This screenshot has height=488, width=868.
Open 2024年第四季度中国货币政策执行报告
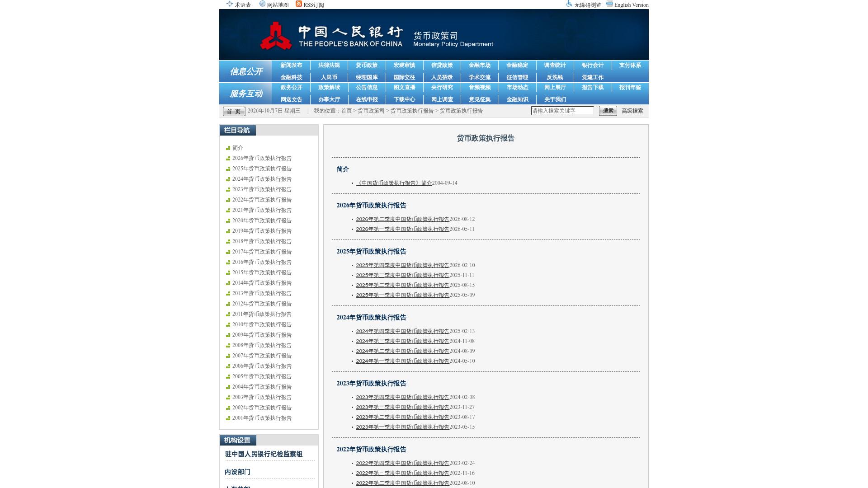402,332
